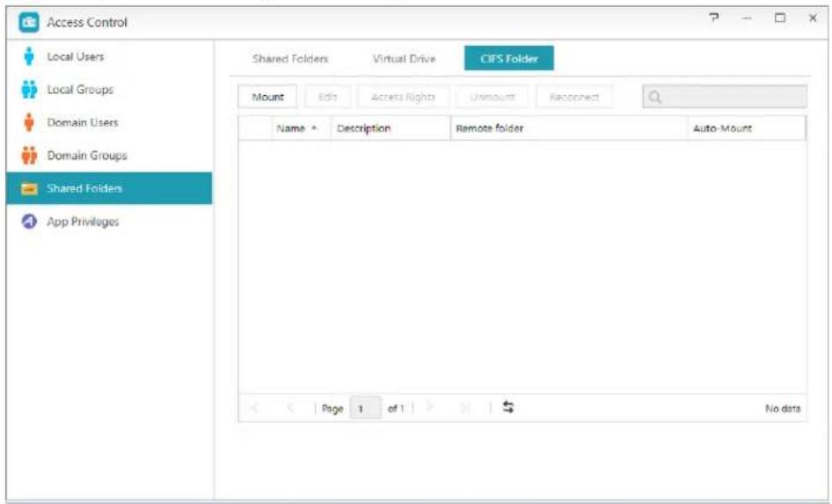Viewport: 832px width, 504px height.
Task: Maximize the Access Control window
Action: [779, 18]
